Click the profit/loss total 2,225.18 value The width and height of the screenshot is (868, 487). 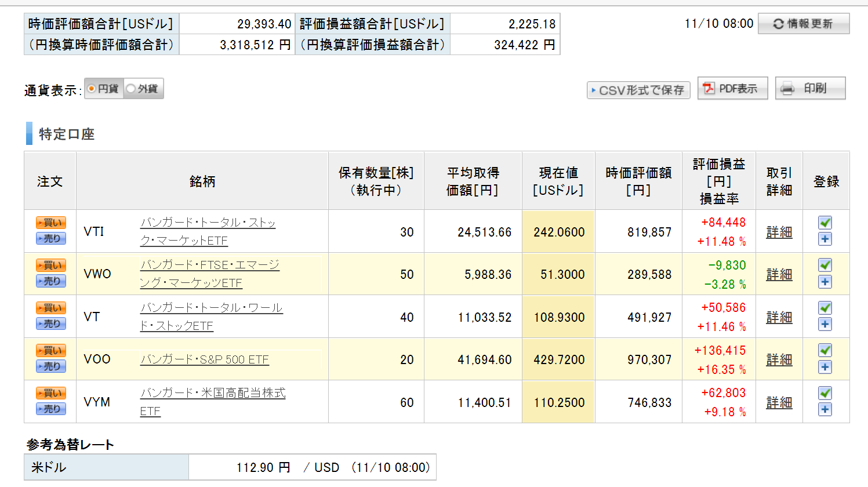click(532, 24)
